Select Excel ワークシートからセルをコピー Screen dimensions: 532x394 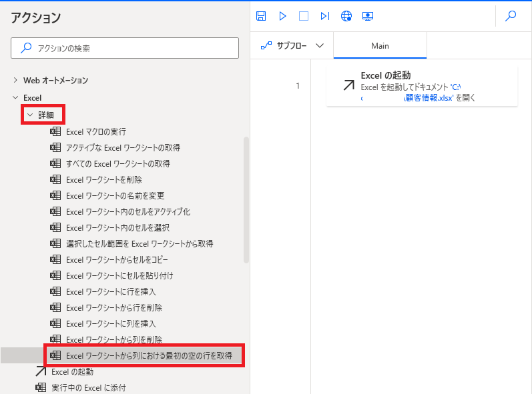(x=117, y=259)
